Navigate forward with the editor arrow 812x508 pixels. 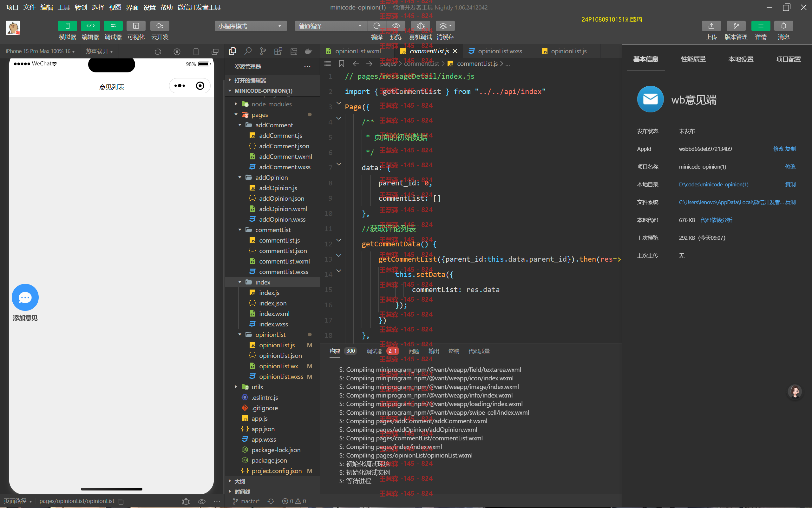coord(369,63)
